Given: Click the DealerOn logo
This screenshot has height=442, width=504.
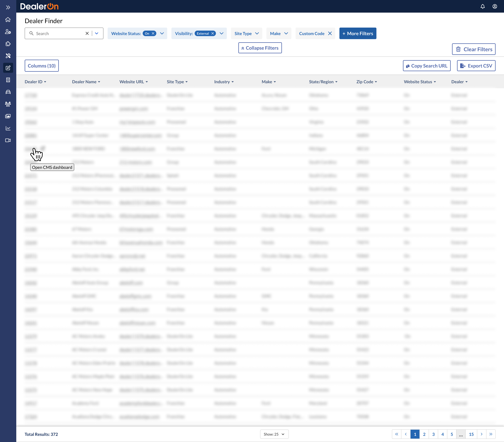Looking at the screenshot, I should point(39,6).
